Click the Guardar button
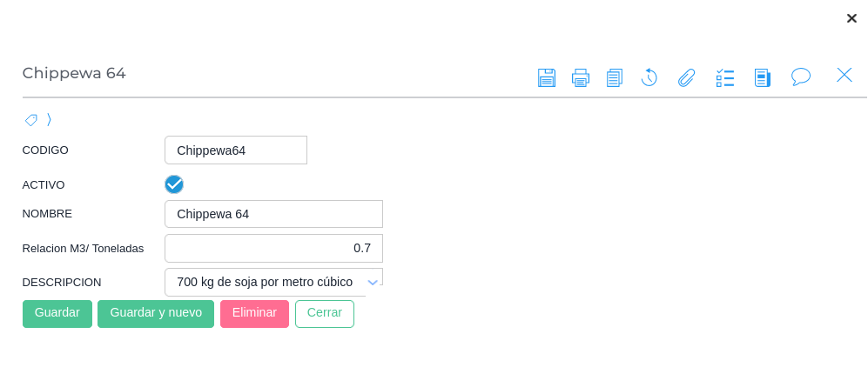The width and height of the screenshot is (868, 374). (x=57, y=313)
